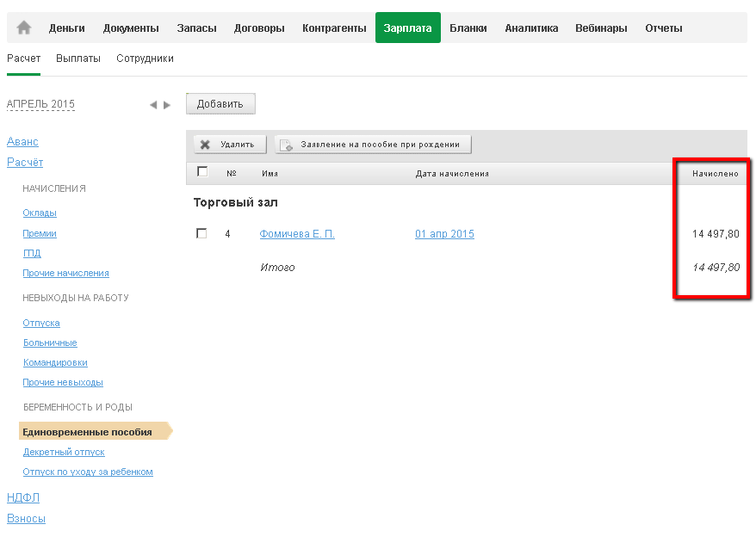Click the Удалить button with X icon
Image resolution: width=756 pixels, height=543 pixels.
pyautogui.click(x=230, y=145)
